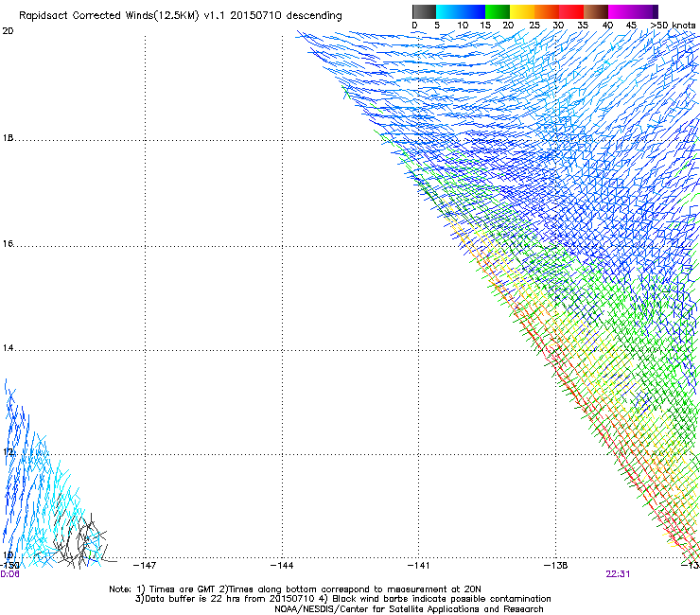Click the longitude label -144

(x=282, y=566)
